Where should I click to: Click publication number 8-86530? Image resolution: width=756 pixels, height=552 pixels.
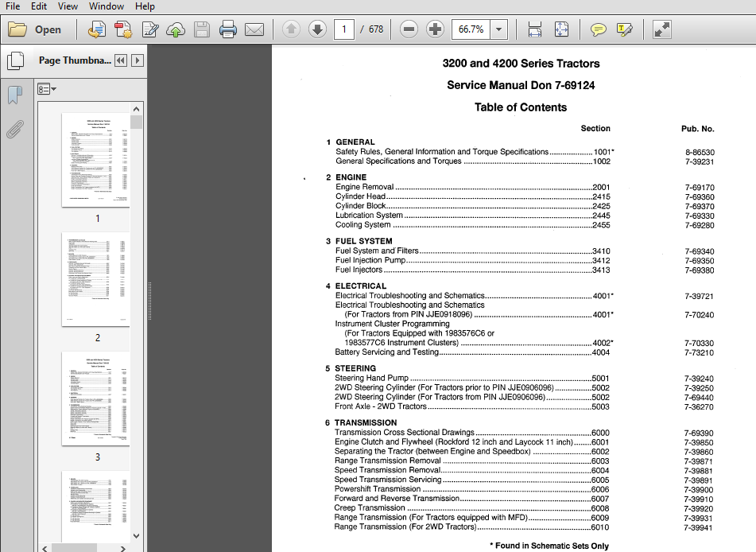(x=700, y=153)
